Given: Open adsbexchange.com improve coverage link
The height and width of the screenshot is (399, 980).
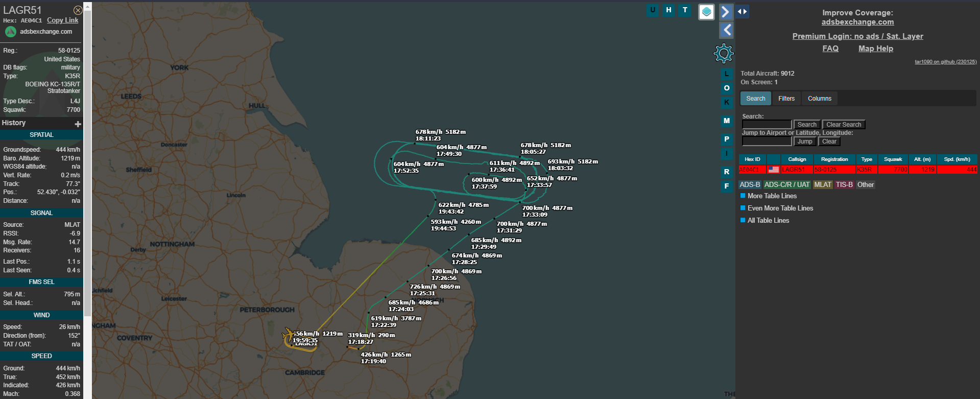Looking at the screenshot, I should click(857, 22).
